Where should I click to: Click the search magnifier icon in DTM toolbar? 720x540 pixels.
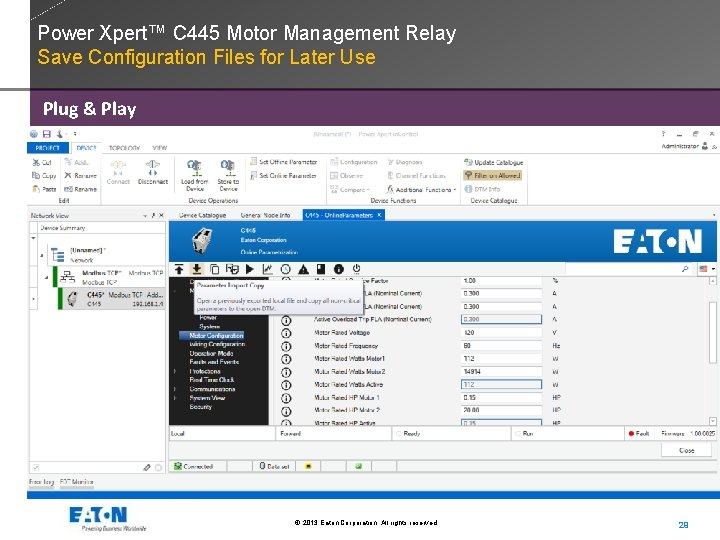685,269
